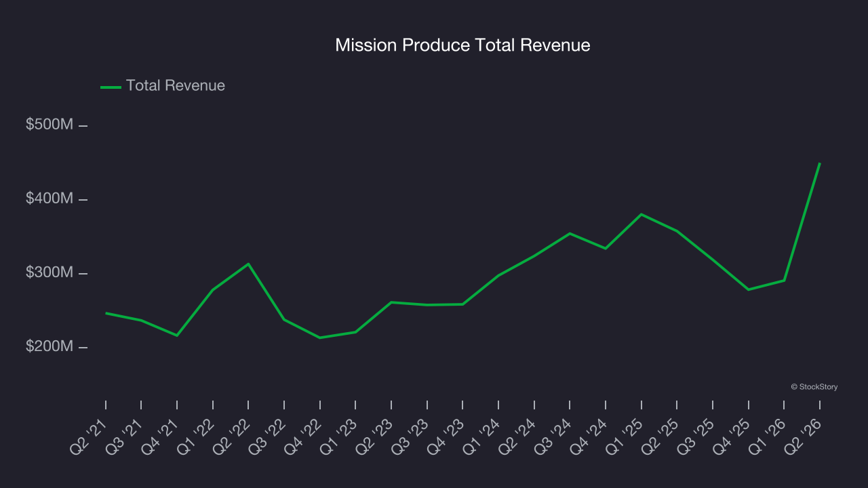Click the chart title Mission Produce Total Revenue
This screenshot has height=488, width=868.
coord(462,45)
